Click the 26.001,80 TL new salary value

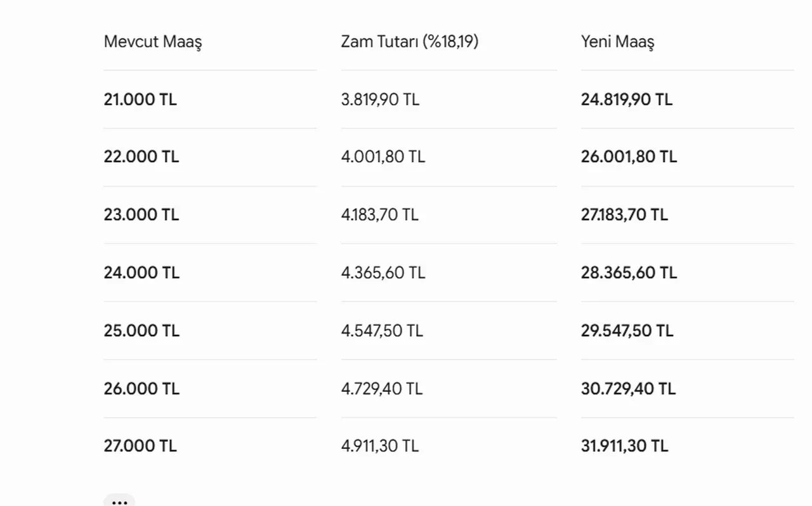[x=629, y=157]
